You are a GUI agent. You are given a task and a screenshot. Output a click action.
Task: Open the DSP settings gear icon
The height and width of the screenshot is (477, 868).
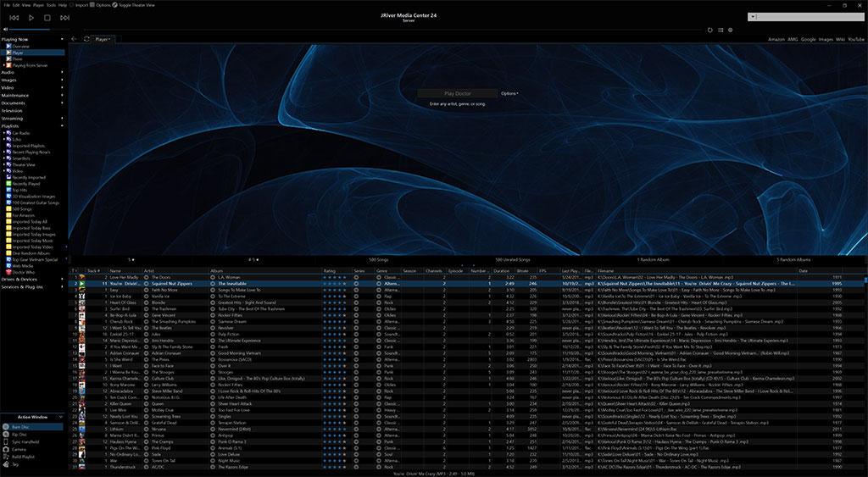coord(730,30)
